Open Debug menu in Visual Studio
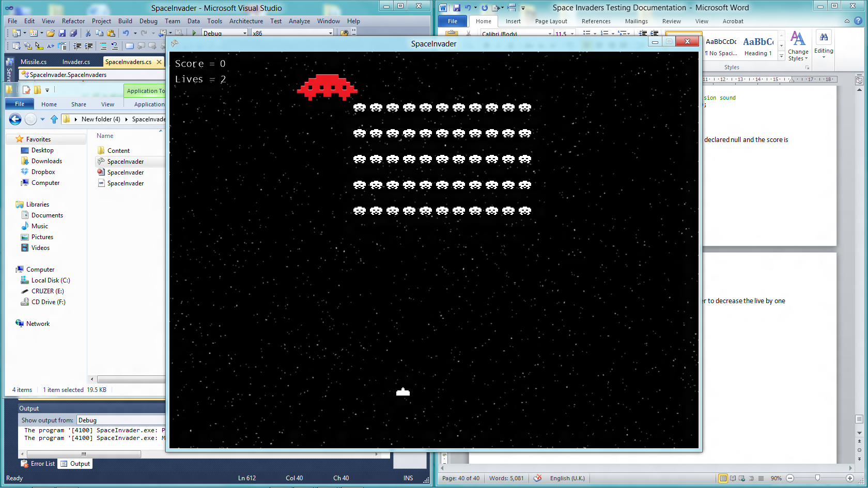 (x=148, y=21)
